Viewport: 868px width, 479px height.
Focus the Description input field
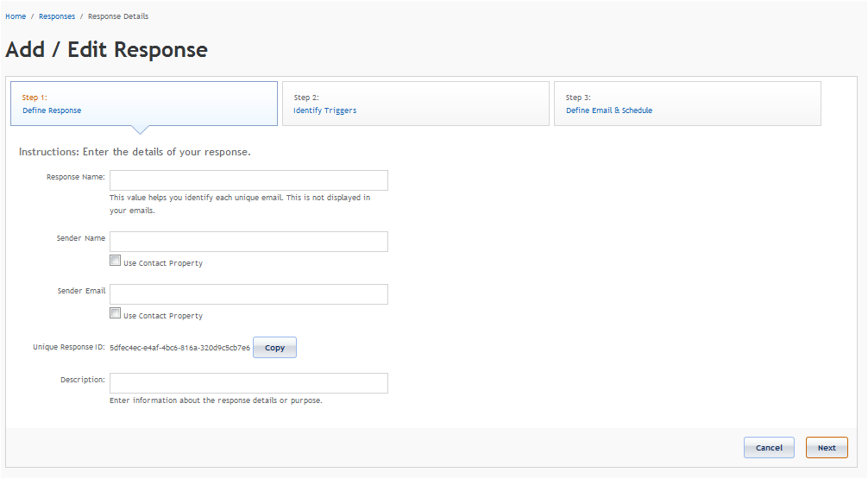248,383
